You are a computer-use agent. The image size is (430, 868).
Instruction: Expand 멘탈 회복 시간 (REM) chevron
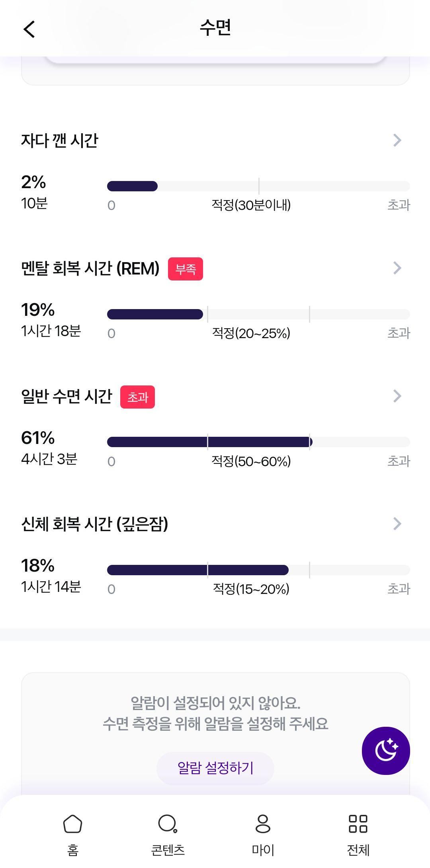point(397,268)
